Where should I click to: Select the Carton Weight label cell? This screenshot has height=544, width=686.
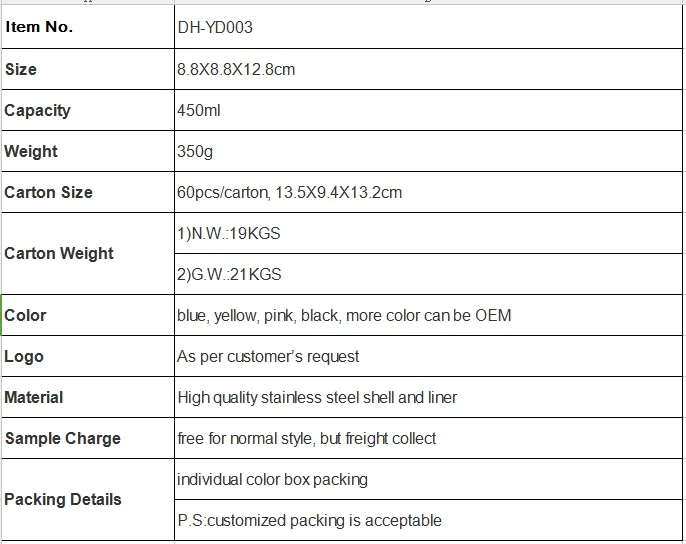tap(88, 254)
